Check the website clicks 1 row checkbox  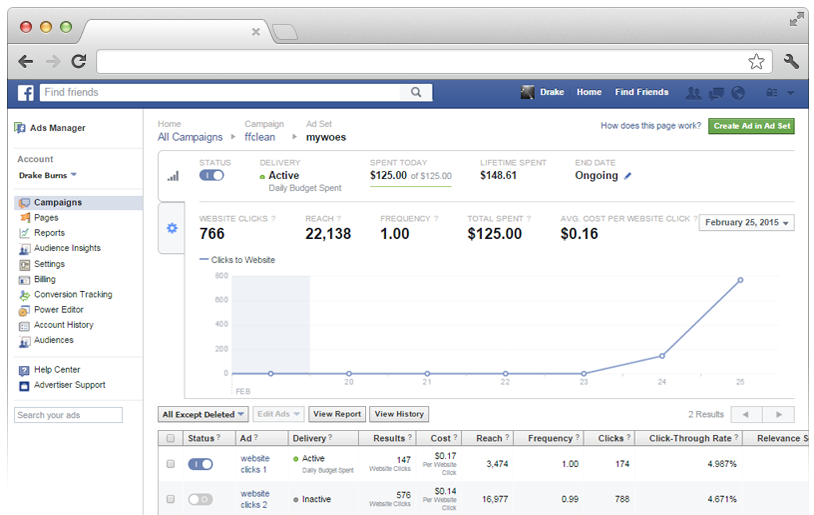point(170,464)
